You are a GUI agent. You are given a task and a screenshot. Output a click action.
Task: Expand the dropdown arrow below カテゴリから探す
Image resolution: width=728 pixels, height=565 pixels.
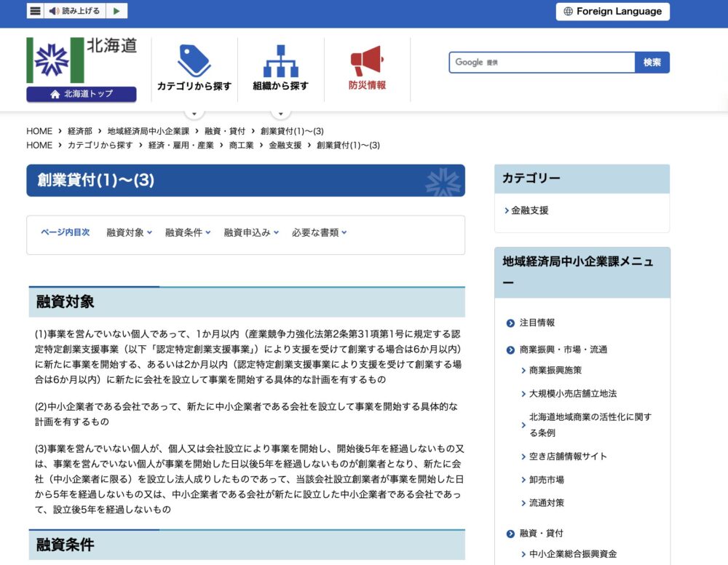pyautogui.click(x=194, y=113)
